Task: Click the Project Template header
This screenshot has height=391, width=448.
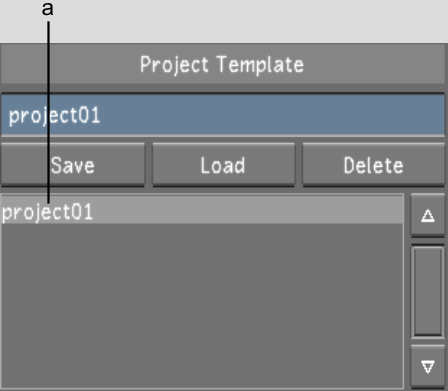Action: click(x=223, y=64)
